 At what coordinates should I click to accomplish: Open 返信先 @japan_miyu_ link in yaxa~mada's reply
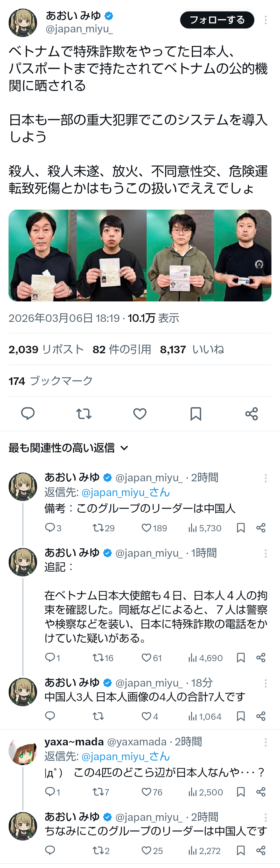[125, 757]
